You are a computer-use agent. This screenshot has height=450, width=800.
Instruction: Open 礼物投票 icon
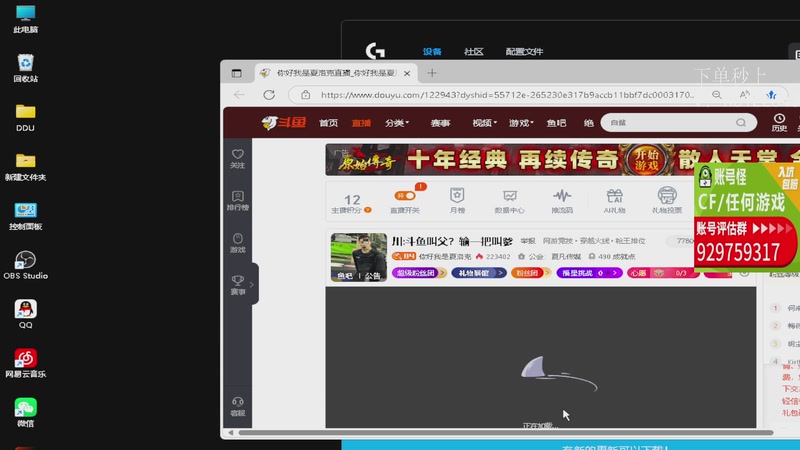(667, 201)
